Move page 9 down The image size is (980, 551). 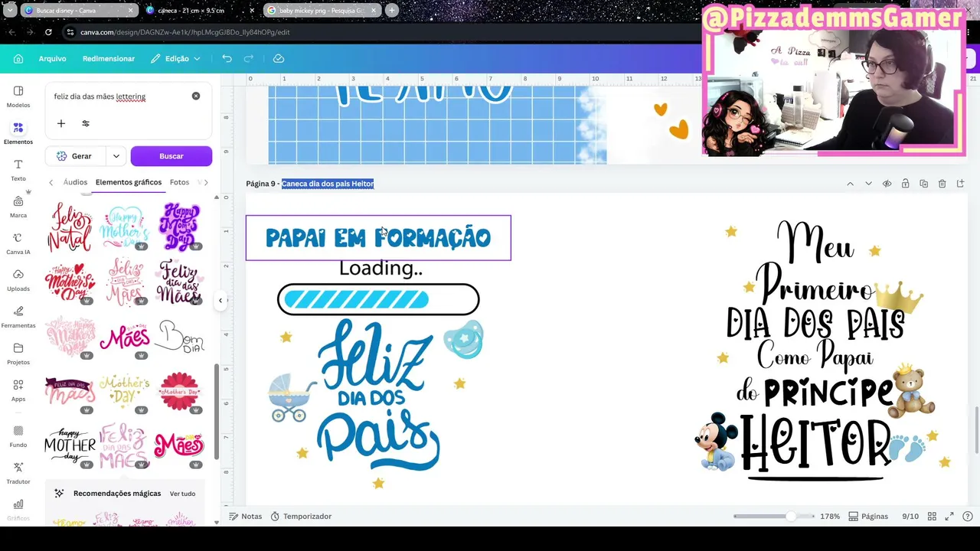click(868, 184)
